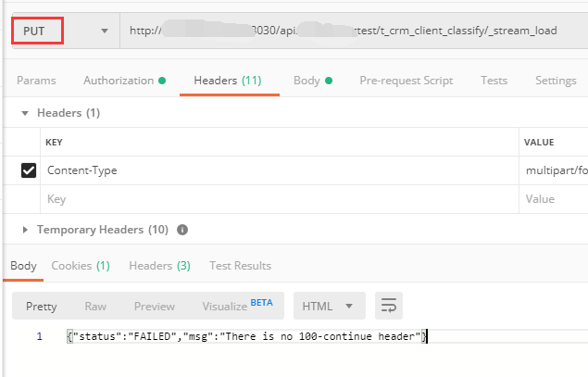Switch to Raw response view
Screen dimensions: 588x377
point(95,306)
